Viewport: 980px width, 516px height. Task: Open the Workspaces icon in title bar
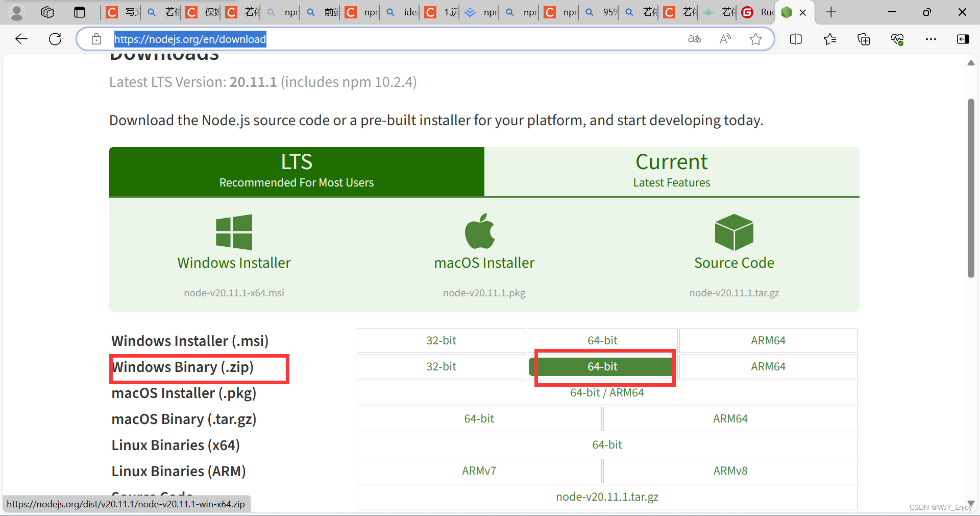click(x=47, y=12)
